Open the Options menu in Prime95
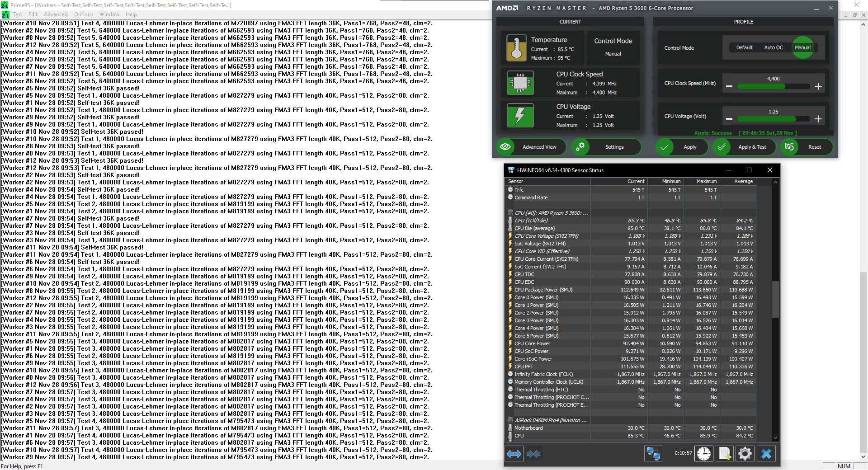The height and width of the screenshot is (470, 868). (x=84, y=14)
